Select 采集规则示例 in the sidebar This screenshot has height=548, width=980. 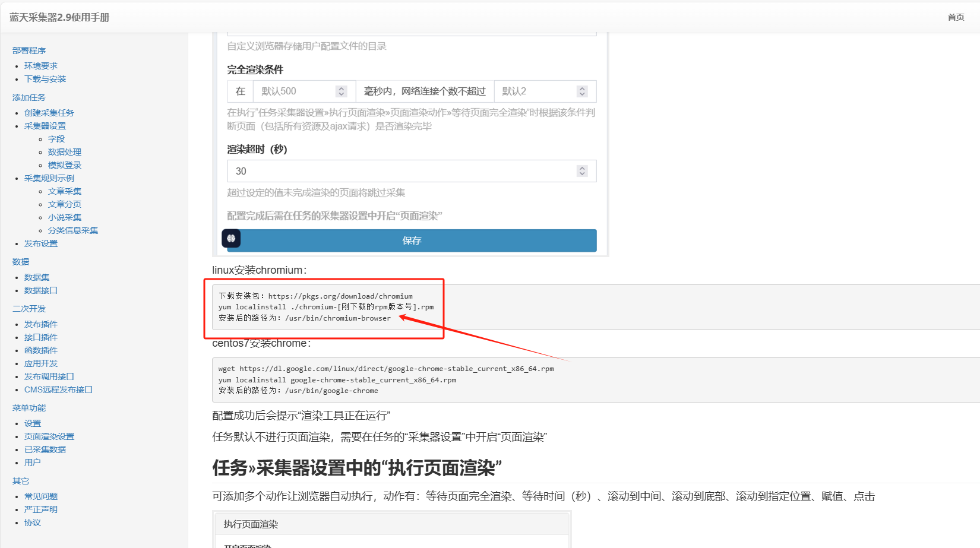(x=49, y=178)
